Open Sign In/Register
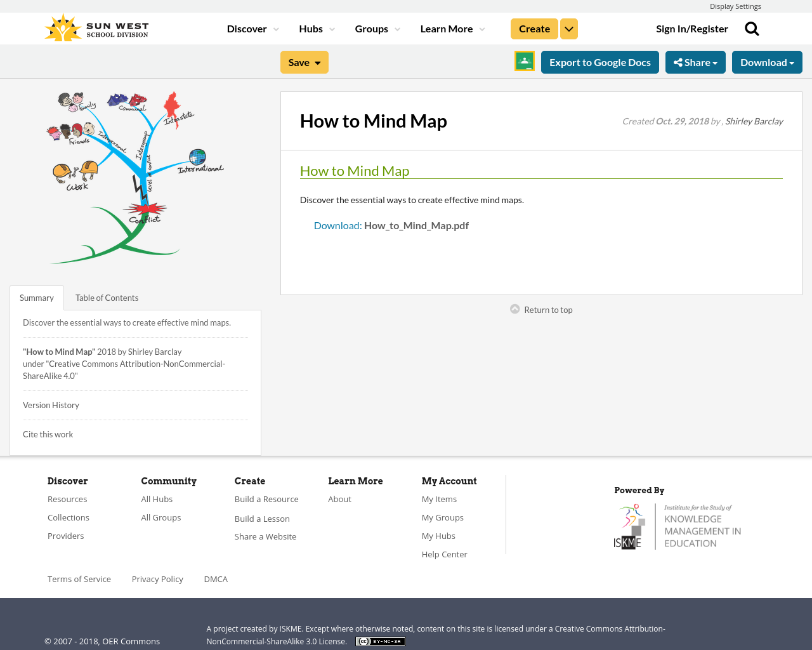Viewport: 812px width, 650px height. (691, 28)
